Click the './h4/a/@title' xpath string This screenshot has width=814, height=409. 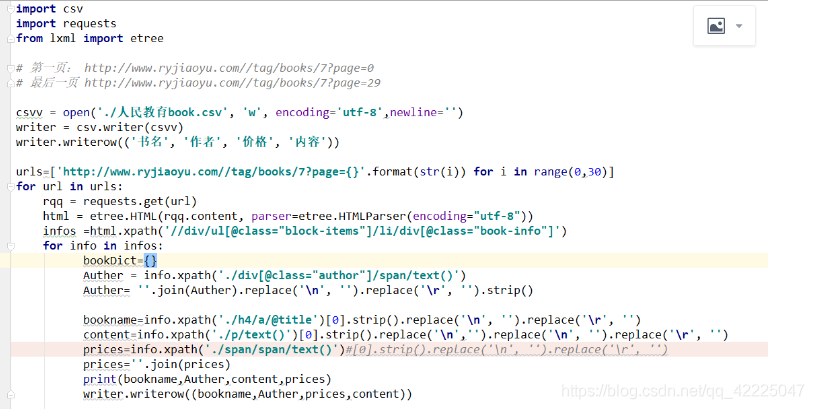click(267, 320)
